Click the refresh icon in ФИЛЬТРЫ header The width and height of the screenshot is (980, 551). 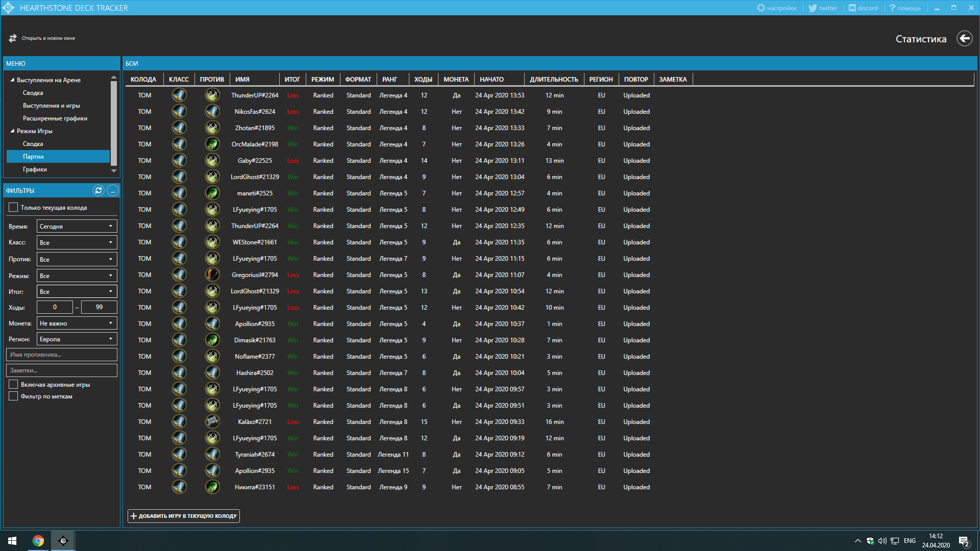[99, 190]
